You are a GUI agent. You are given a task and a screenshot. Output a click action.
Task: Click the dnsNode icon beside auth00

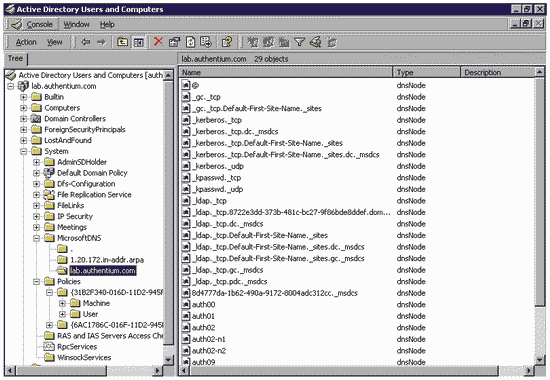pyautogui.click(x=186, y=305)
